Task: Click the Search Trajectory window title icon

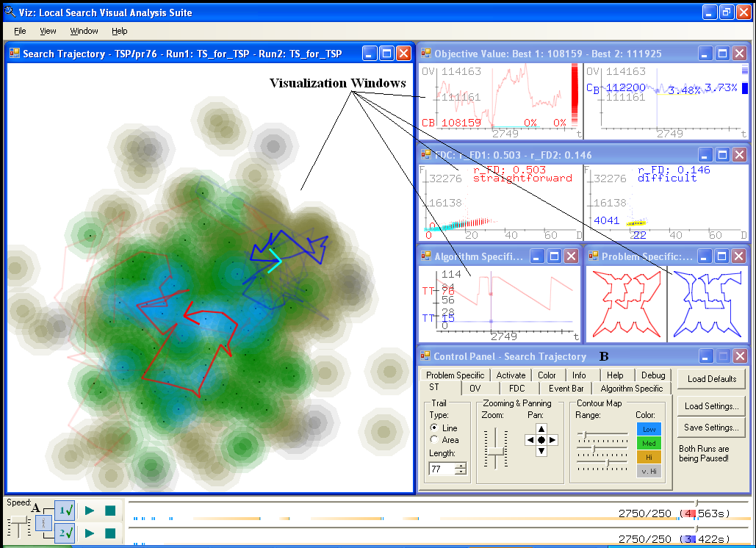Action: [x=15, y=53]
